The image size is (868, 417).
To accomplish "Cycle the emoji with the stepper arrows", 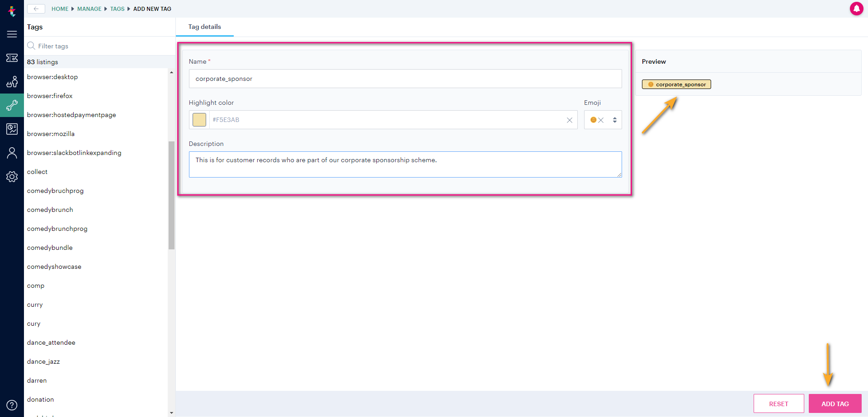I will tap(614, 120).
